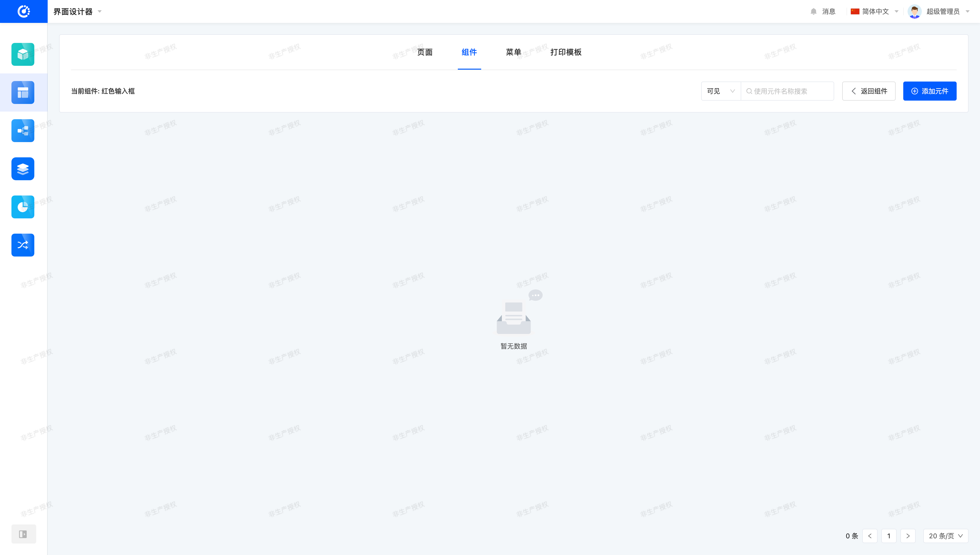Viewport: 980px width, 555px height.
Task: Open the 简体中文 language dropdown
Action: point(874,11)
